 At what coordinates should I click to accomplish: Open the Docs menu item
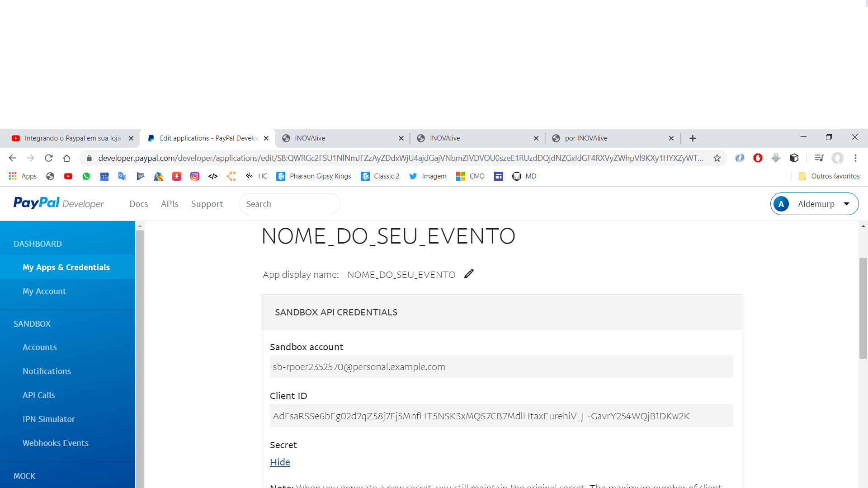pyautogui.click(x=139, y=204)
